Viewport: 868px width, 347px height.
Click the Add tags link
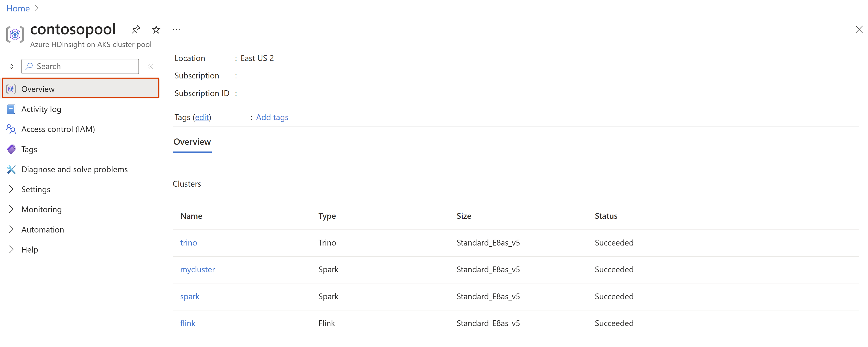pyautogui.click(x=272, y=117)
